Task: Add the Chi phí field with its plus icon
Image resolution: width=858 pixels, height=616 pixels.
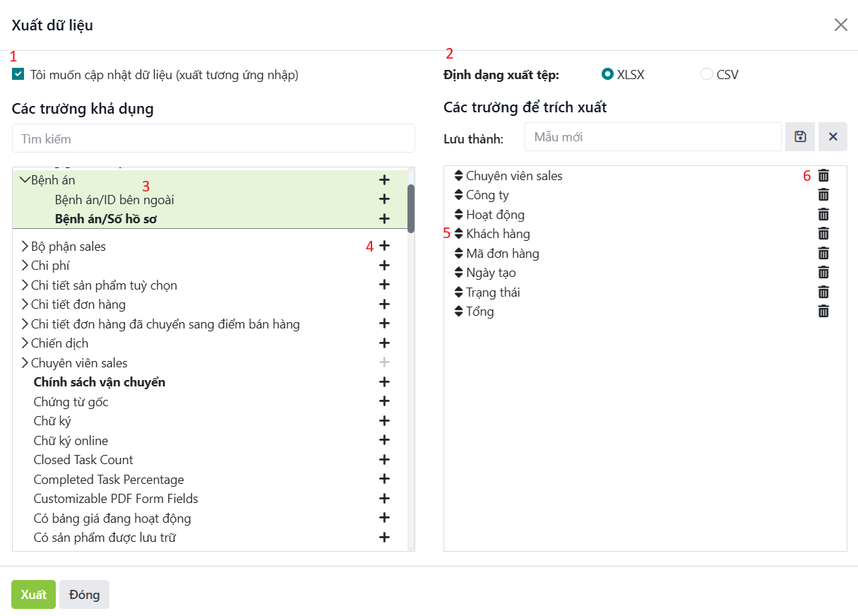Action: click(384, 266)
